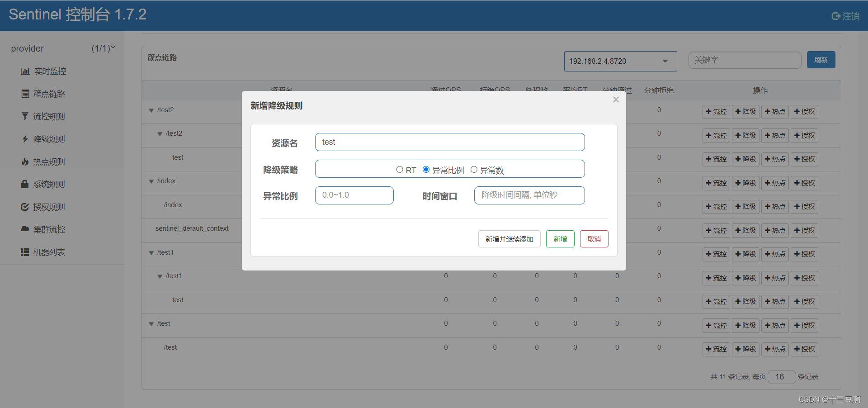Open the 192.168.2.4:8720 machine dropdown

point(620,61)
